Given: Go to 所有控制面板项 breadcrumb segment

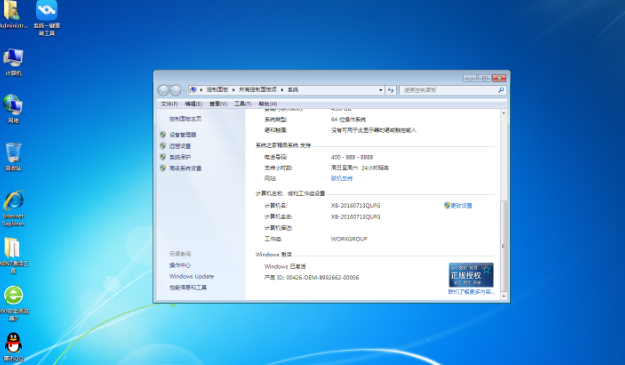Looking at the screenshot, I should [x=257, y=90].
